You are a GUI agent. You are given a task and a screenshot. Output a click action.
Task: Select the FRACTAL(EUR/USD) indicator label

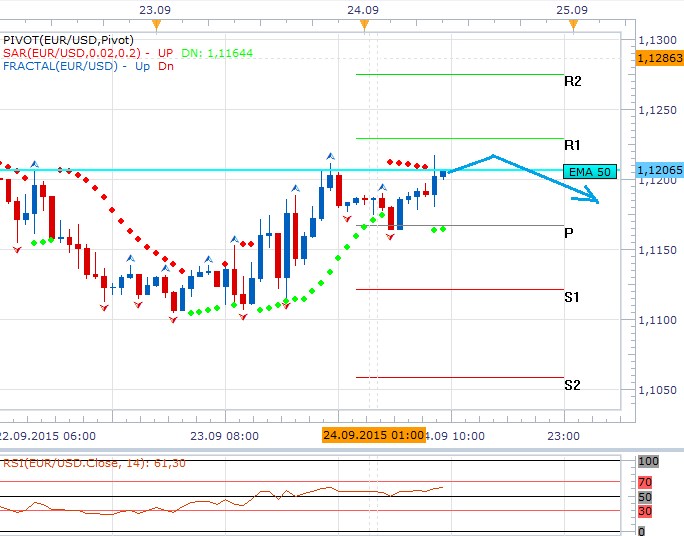[60, 66]
